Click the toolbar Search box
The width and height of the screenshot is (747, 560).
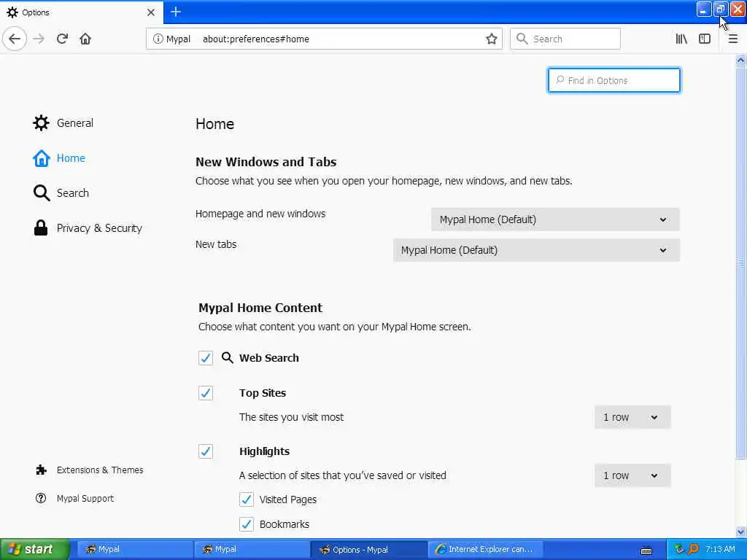pos(565,39)
